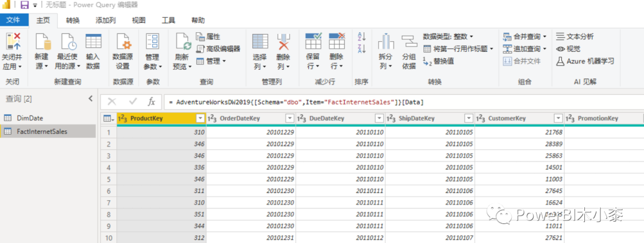644x243 pixels.
Task: Click row number 5 header
Action: [109, 179]
